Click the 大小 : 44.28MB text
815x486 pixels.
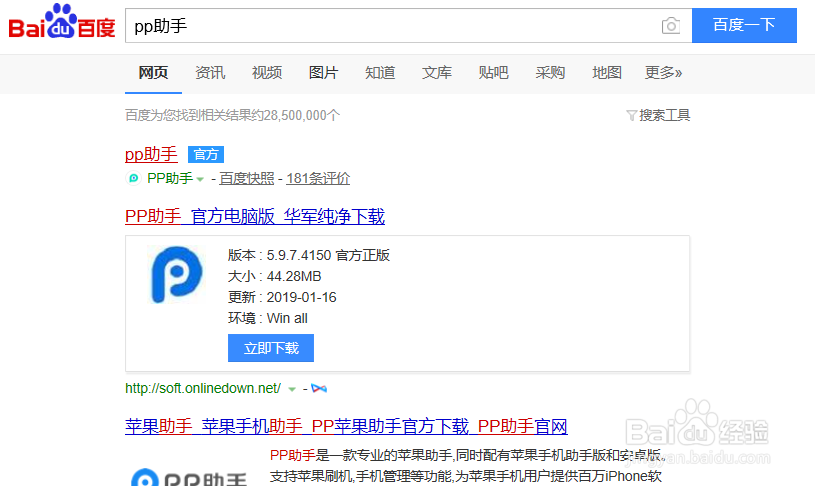pos(274,276)
